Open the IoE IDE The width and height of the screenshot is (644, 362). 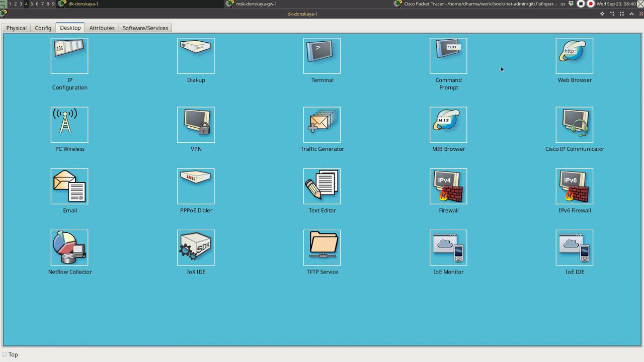(x=575, y=247)
